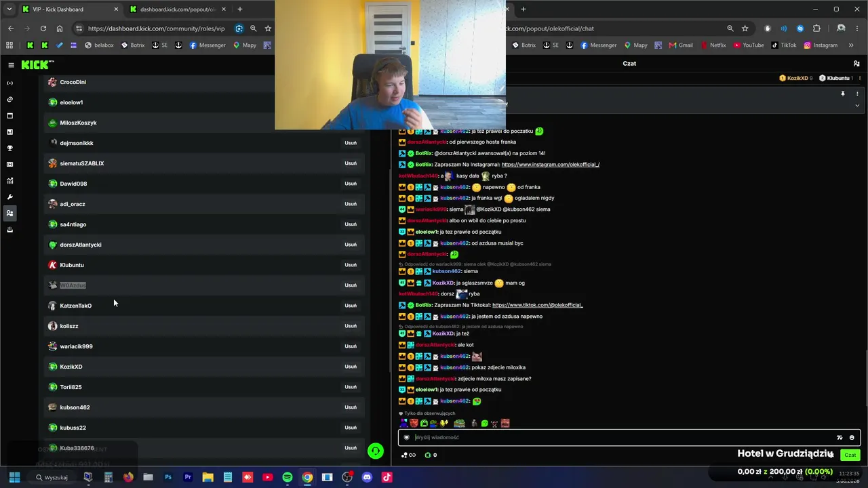Image resolution: width=868 pixels, height=488 pixels.
Task: Click KozikXD in the chat leaderboard
Action: pyautogui.click(x=797, y=78)
